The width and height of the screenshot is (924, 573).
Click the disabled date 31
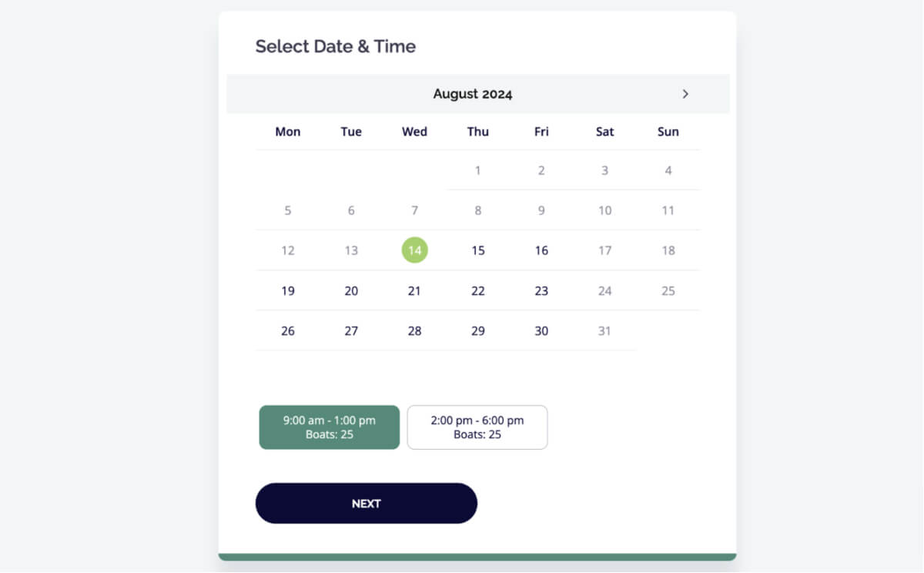604,330
